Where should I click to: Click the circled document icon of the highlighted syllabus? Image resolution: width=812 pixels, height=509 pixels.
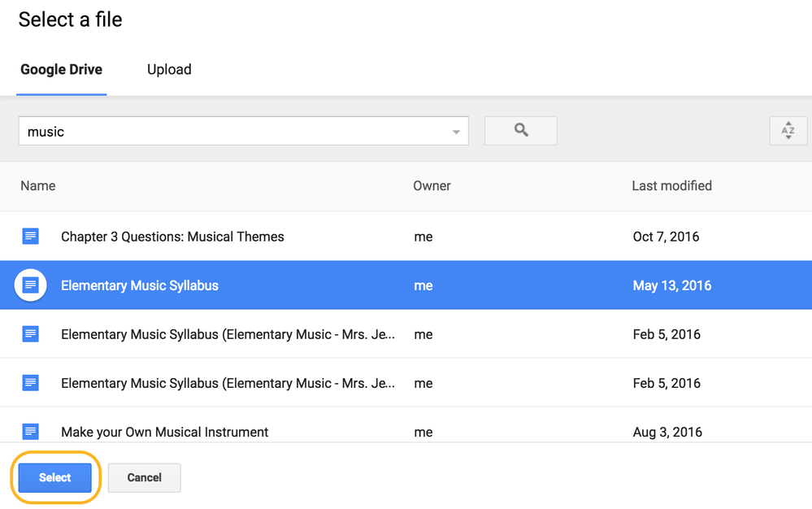(31, 285)
